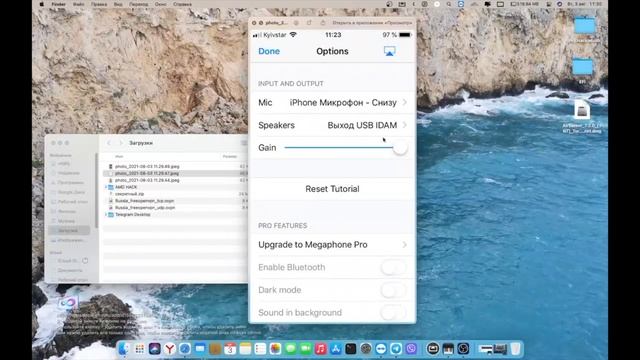Open Finder from the Dock
This screenshot has width=640, height=360.
[x=124, y=349]
